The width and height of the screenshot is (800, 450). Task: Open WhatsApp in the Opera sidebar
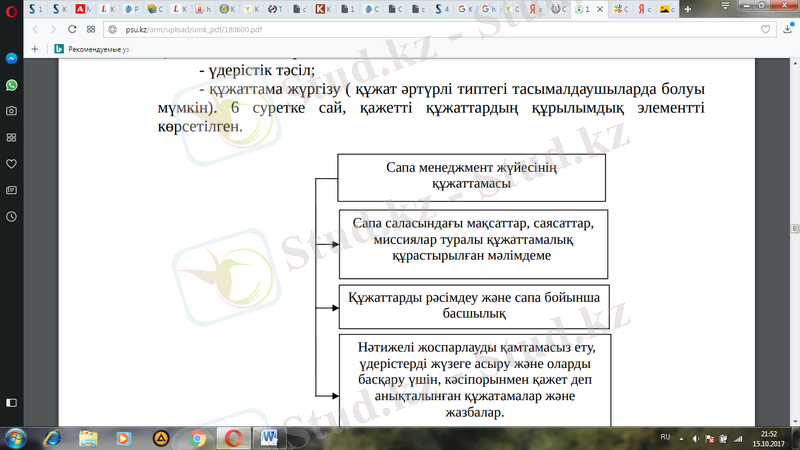click(10, 85)
